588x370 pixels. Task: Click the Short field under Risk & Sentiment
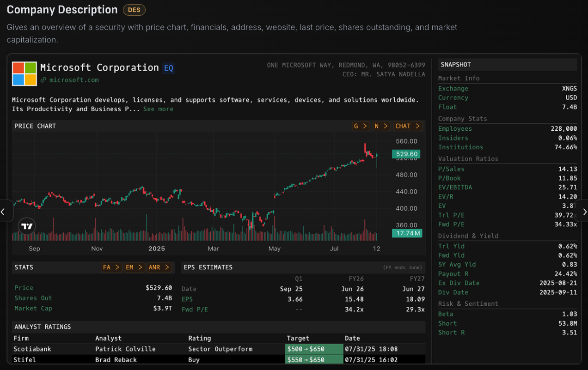(x=447, y=323)
